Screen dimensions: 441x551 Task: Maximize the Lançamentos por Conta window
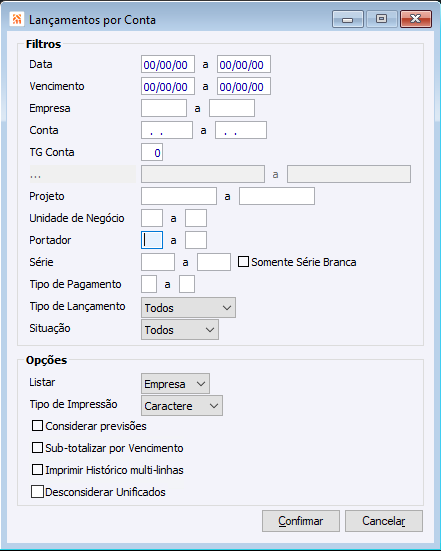coord(381,19)
